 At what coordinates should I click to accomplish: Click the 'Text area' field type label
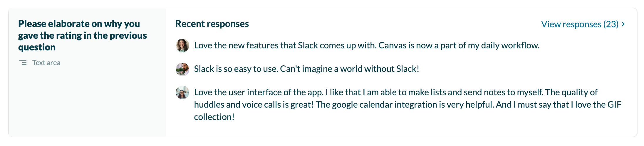tap(46, 63)
